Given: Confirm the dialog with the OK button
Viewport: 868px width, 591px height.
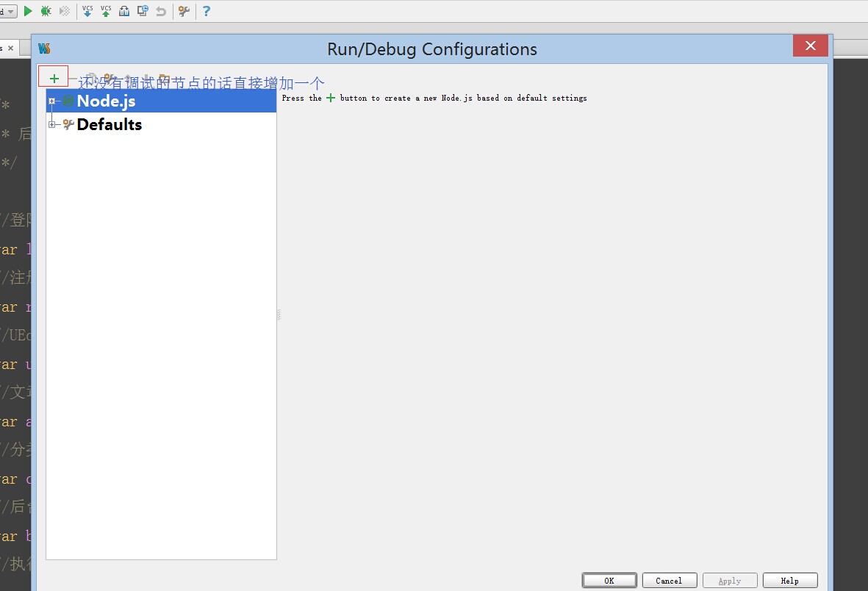Looking at the screenshot, I should [609, 581].
